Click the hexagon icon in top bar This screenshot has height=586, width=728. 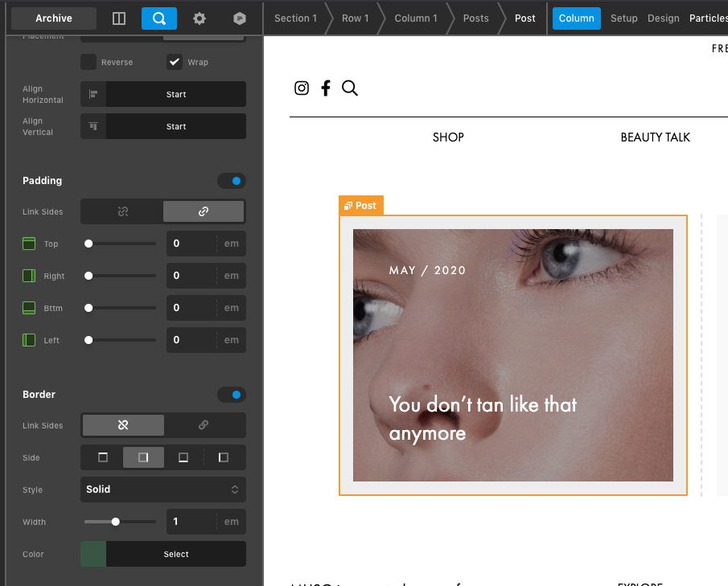(239, 18)
